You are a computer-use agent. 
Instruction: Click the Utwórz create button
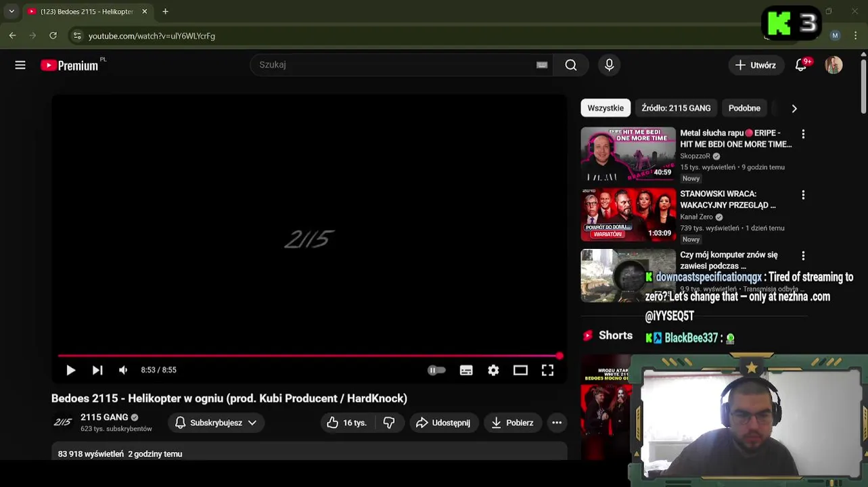coord(756,65)
